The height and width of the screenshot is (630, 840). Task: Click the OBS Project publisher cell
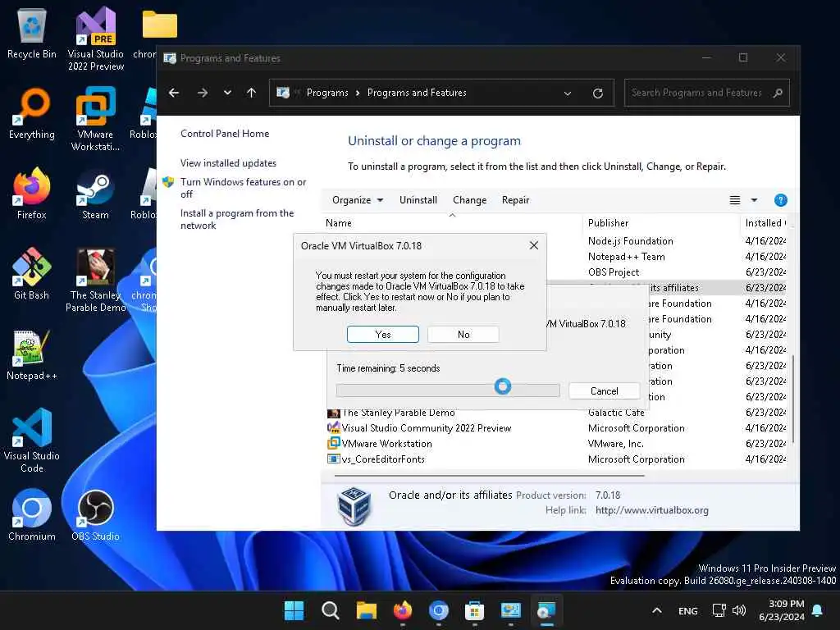[614, 272]
